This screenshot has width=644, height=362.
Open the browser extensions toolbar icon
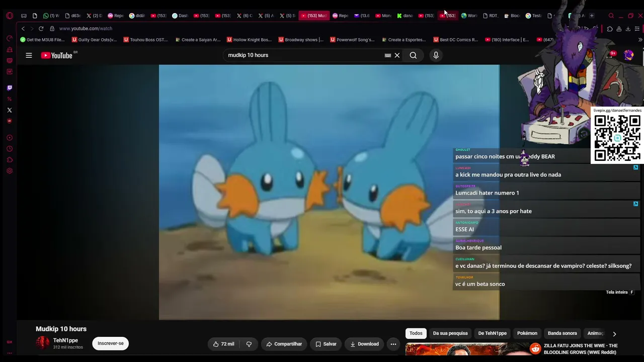pyautogui.click(x=610, y=29)
